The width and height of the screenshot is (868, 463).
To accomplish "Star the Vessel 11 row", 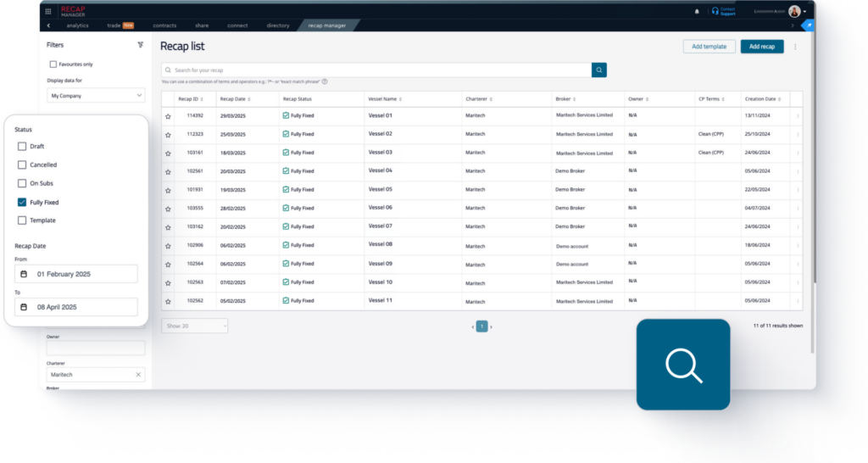I will tap(168, 301).
